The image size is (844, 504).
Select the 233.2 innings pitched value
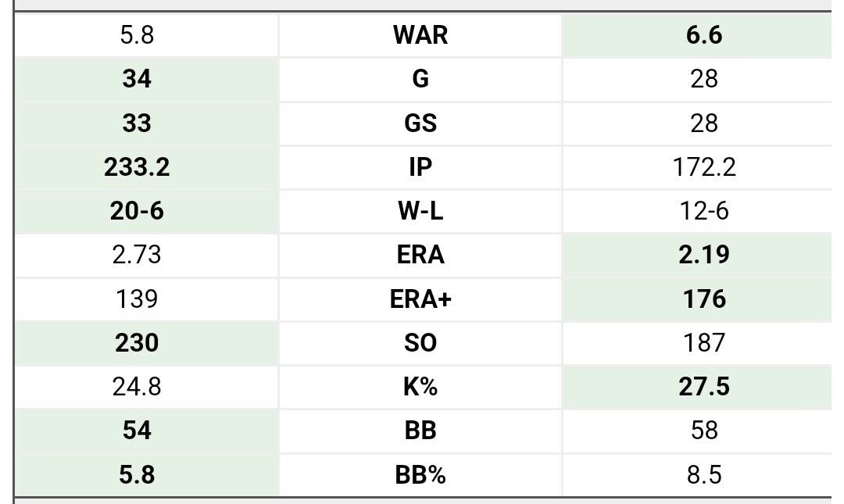[137, 167]
